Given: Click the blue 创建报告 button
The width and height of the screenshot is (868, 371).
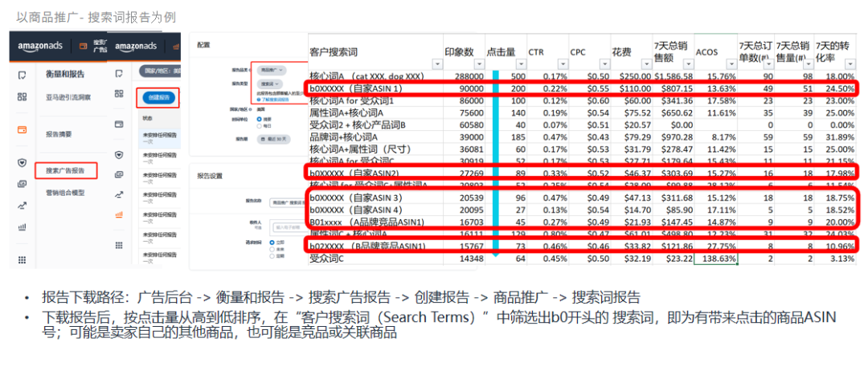Looking at the screenshot, I should pos(158,97).
